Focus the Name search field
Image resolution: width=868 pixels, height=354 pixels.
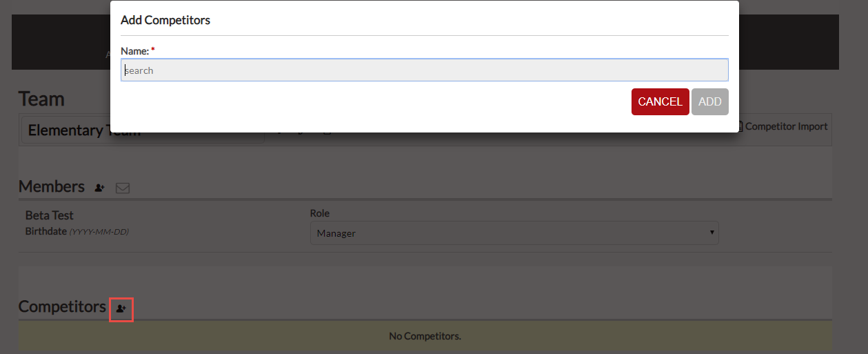425,70
